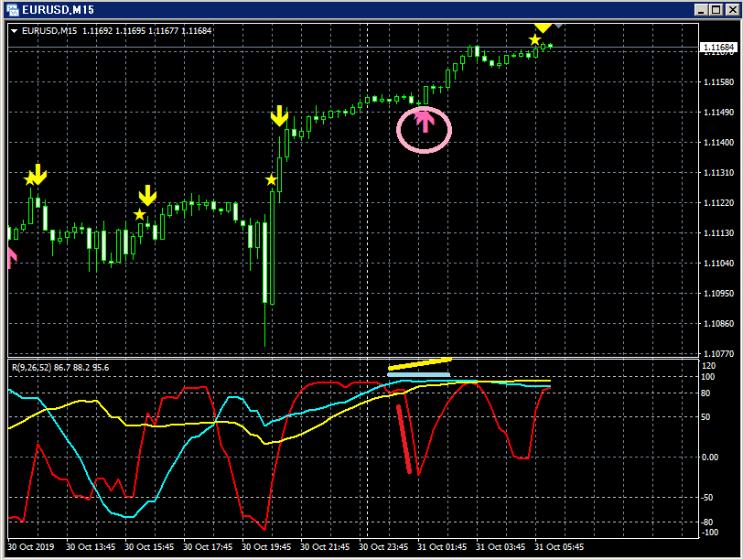The height and width of the screenshot is (560, 743).
Task: Maximize the EURUSD chart window
Action: [716, 9]
